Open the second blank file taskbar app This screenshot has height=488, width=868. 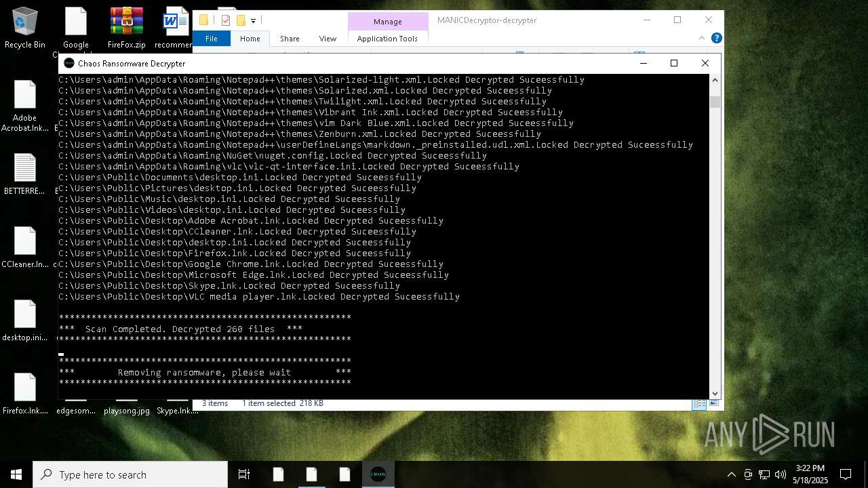click(x=311, y=474)
